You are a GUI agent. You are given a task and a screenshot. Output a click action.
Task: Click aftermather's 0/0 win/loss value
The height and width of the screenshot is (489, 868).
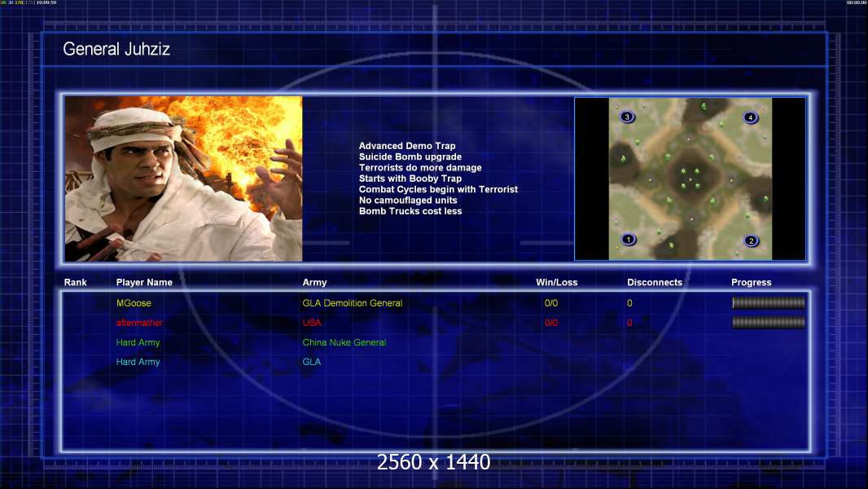click(x=550, y=323)
